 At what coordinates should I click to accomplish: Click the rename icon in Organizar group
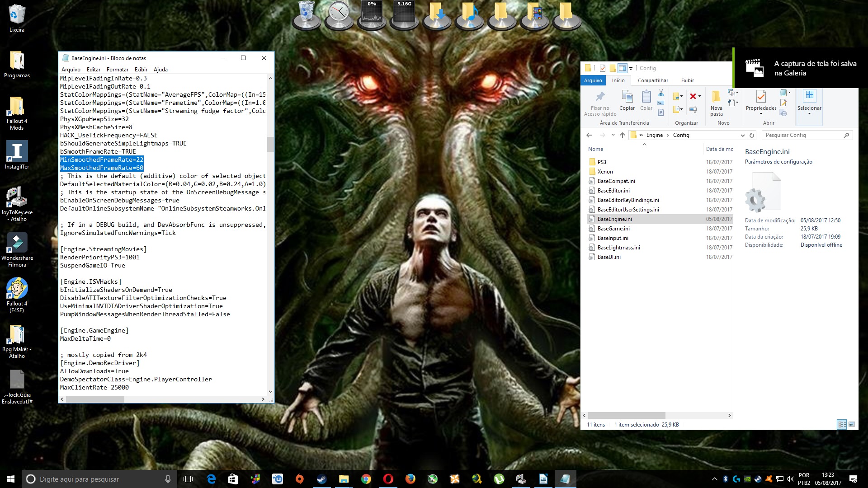pos(693,109)
